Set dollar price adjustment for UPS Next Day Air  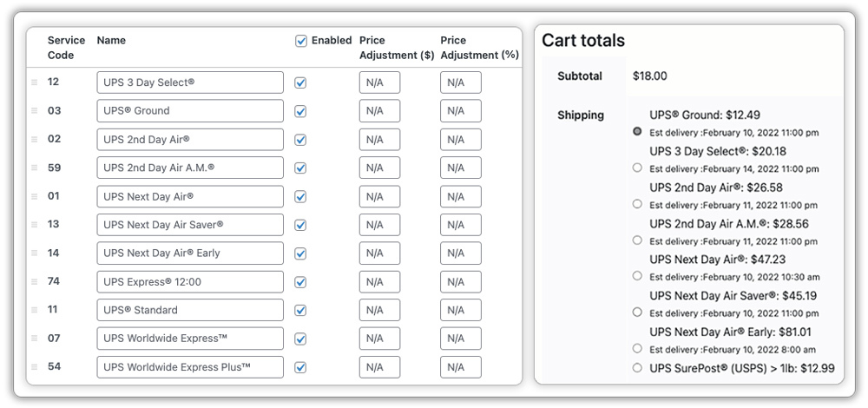[380, 196]
